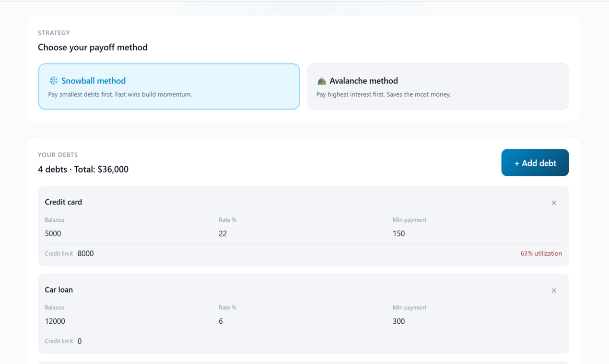The image size is (609, 364).
Task: Click the 4 debts total summary text
Action: click(83, 170)
